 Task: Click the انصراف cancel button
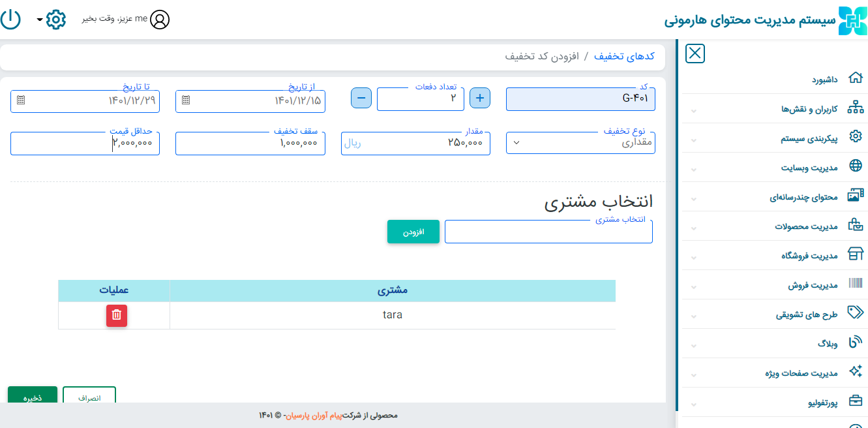89,396
